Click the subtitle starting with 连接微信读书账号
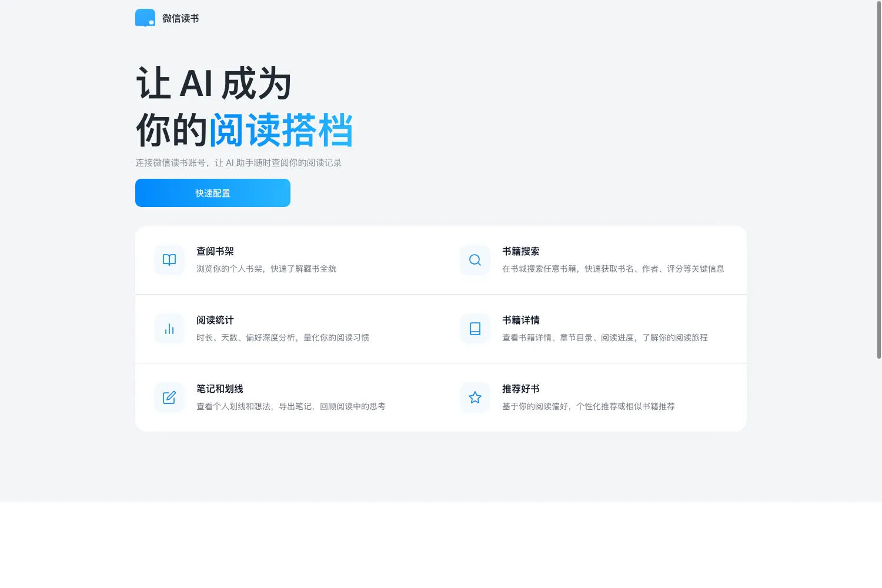This screenshot has width=882, height=588. pyautogui.click(x=239, y=163)
